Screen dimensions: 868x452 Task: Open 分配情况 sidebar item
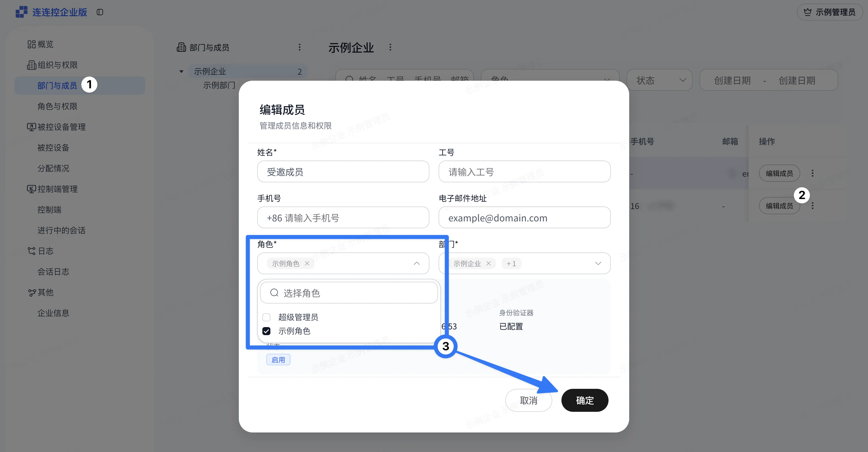pyautogui.click(x=53, y=168)
